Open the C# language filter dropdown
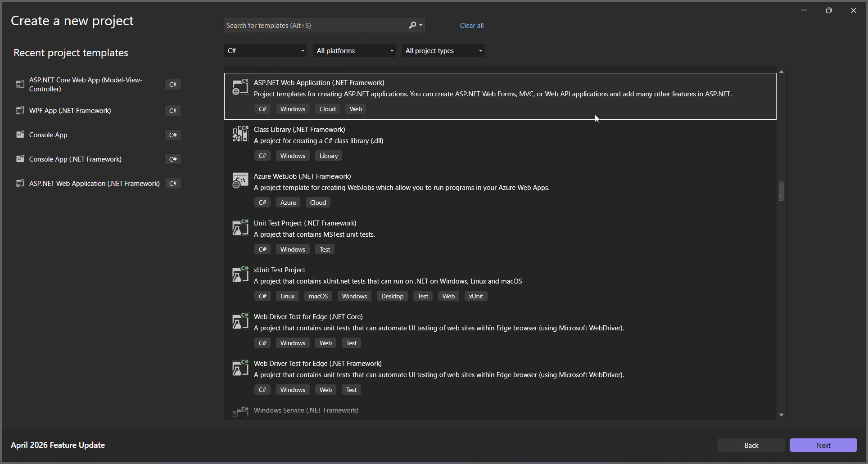 [265, 50]
